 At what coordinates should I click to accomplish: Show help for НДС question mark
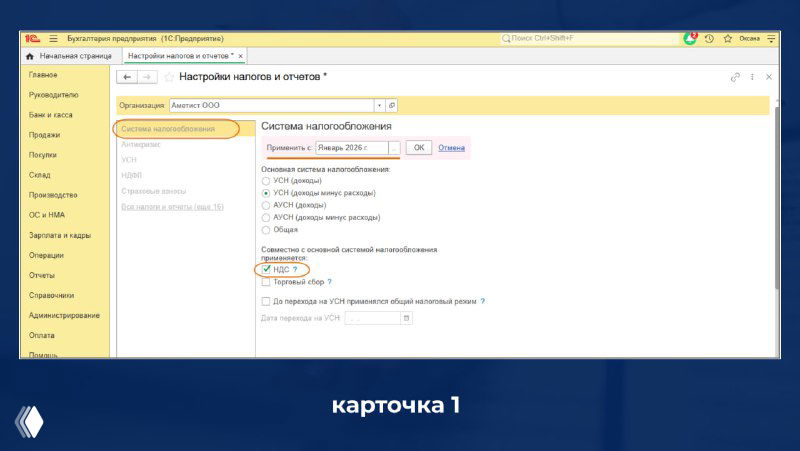(x=295, y=269)
